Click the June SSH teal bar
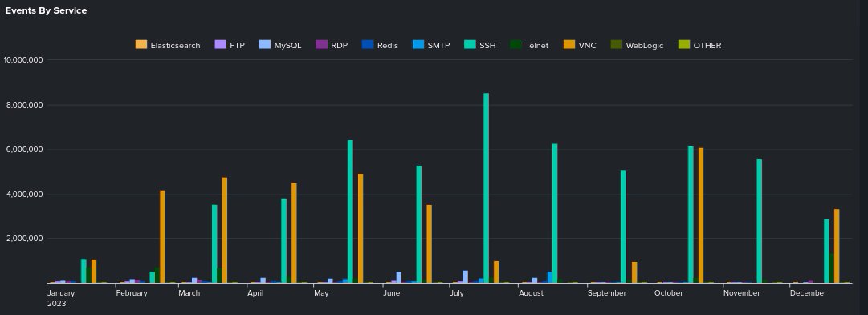 click(x=418, y=224)
